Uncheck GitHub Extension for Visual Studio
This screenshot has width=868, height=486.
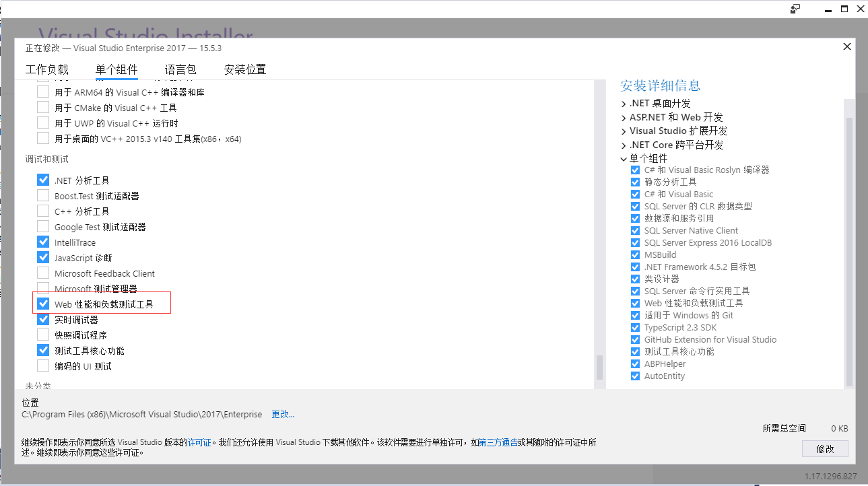tap(635, 340)
